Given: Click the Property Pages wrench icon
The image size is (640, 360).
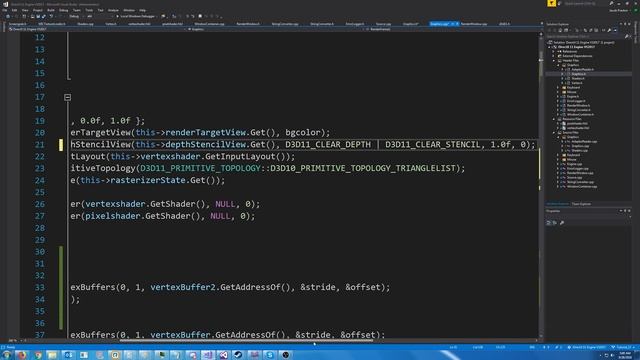Looking at the screenshot, I should 562,222.
